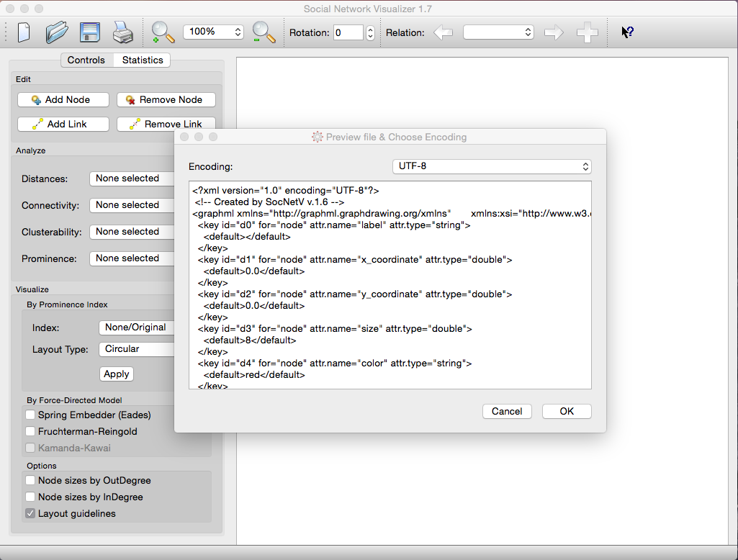Add a new relation with plus icon
The image size is (738, 560).
pos(588,32)
